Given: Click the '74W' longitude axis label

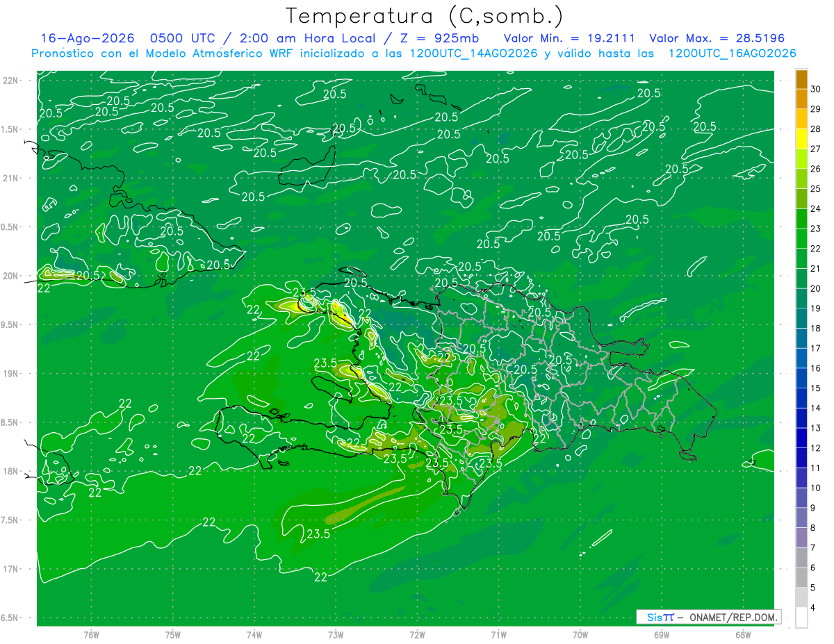Looking at the screenshot, I should pyautogui.click(x=254, y=635).
